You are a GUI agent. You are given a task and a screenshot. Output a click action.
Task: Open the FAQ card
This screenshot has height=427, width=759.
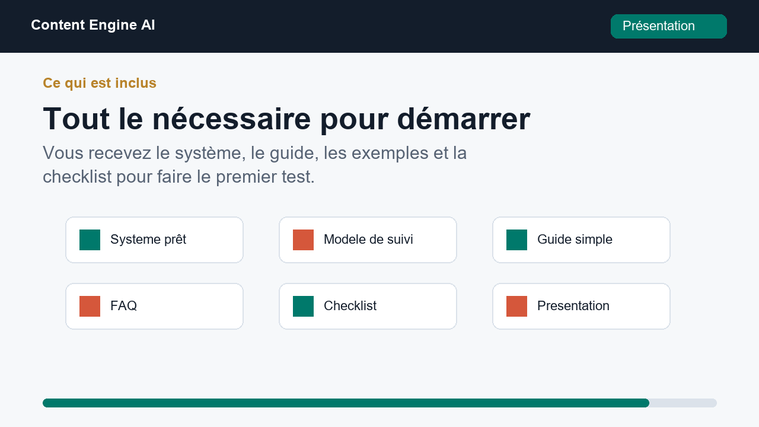[x=154, y=306]
